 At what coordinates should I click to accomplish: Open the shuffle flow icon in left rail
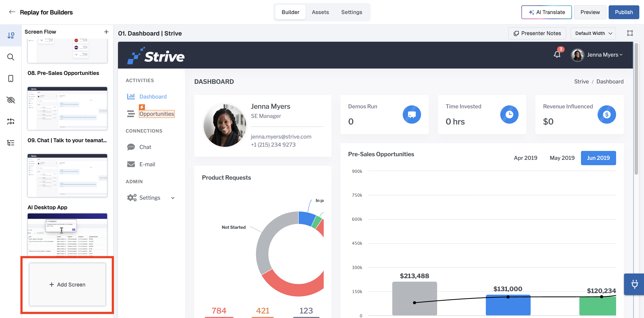click(11, 121)
